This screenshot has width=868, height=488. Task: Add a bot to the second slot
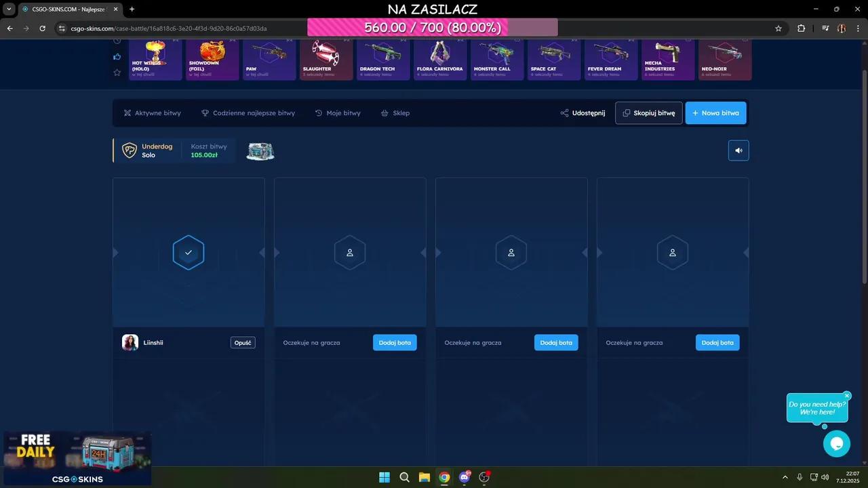tap(395, 343)
